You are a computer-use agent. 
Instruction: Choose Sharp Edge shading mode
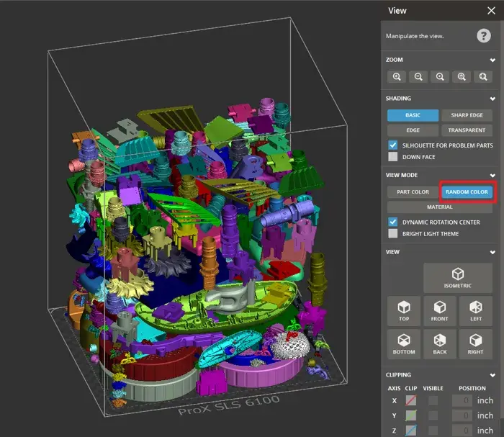coord(467,115)
